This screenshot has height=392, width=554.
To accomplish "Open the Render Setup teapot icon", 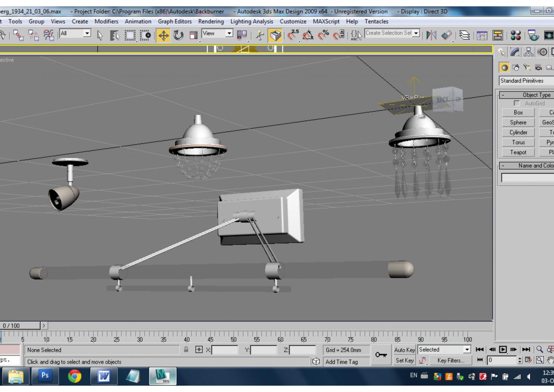I will click(533, 35).
